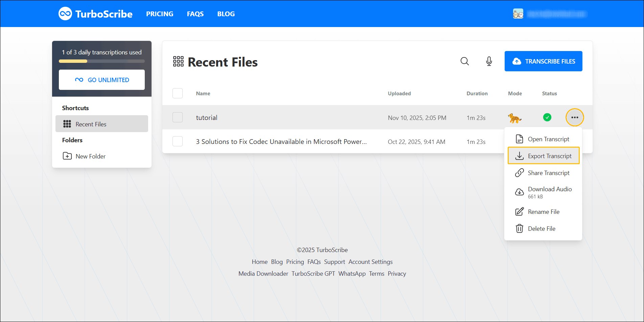Viewport: 644px width, 322px height.
Task: Open the three-dot options menu for tutorial
Action: click(575, 117)
